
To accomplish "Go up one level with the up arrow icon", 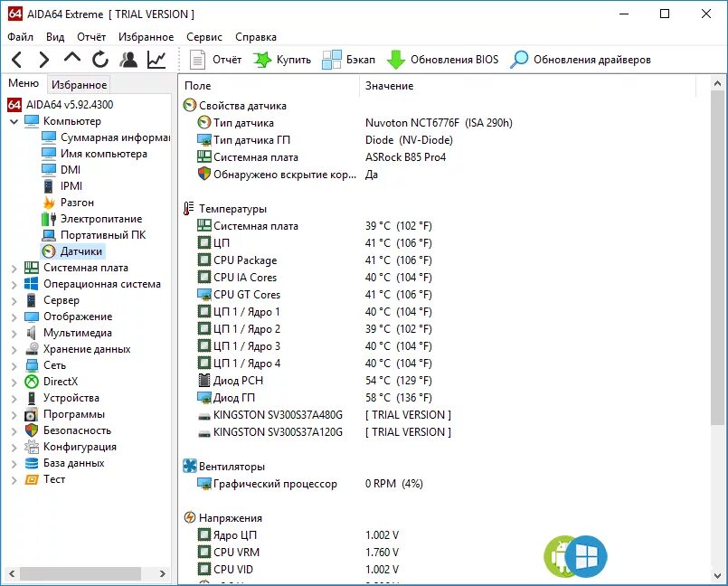I will click(72, 59).
